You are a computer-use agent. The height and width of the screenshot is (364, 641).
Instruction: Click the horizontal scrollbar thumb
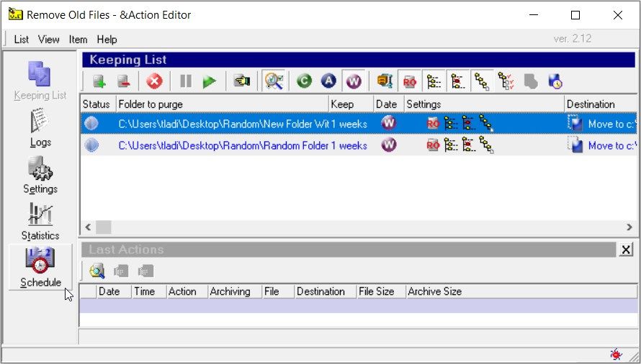pos(104,227)
